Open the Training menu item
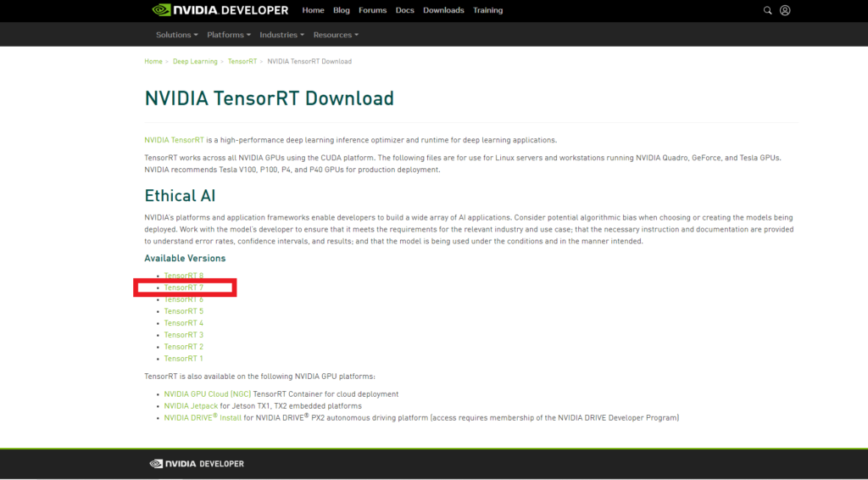868x480 pixels. [x=487, y=10]
